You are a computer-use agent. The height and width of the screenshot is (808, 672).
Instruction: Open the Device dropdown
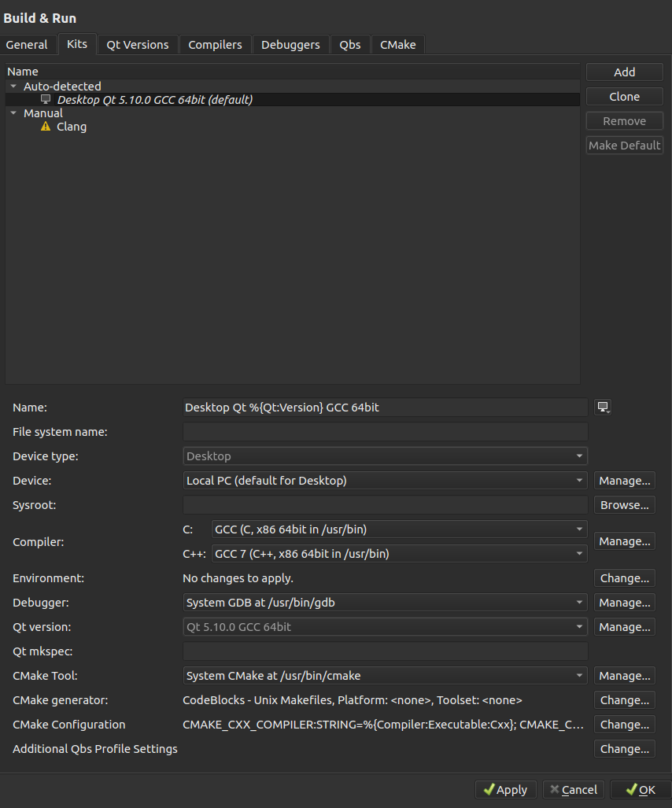(385, 480)
